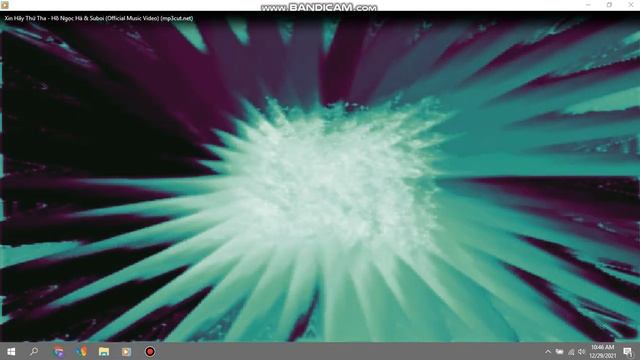Open the volume speaker tray icon
The width and height of the screenshot is (640, 360).
[582, 351]
